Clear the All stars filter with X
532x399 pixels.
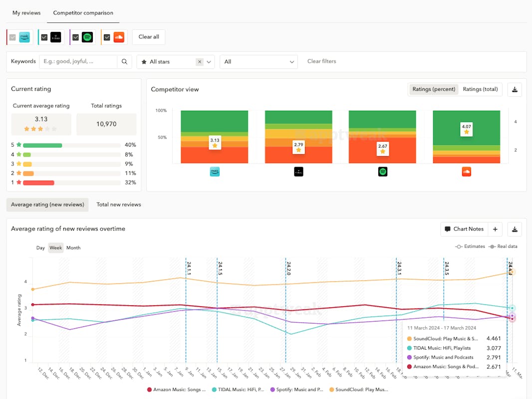(x=200, y=62)
